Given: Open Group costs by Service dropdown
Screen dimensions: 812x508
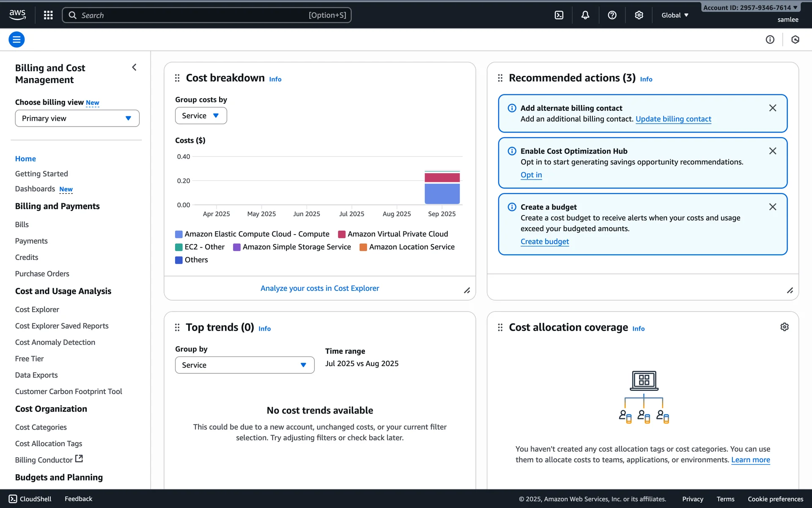Looking at the screenshot, I should click(201, 116).
